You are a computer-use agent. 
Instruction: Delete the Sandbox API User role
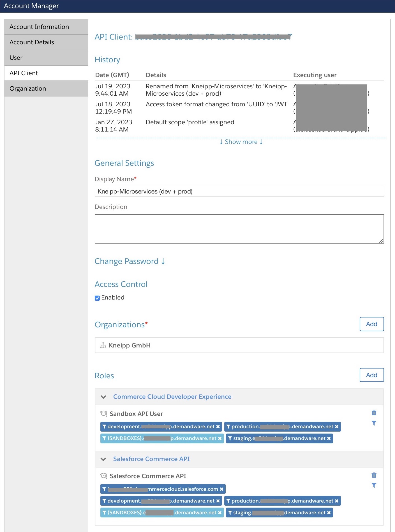pyautogui.click(x=374, y=413)
